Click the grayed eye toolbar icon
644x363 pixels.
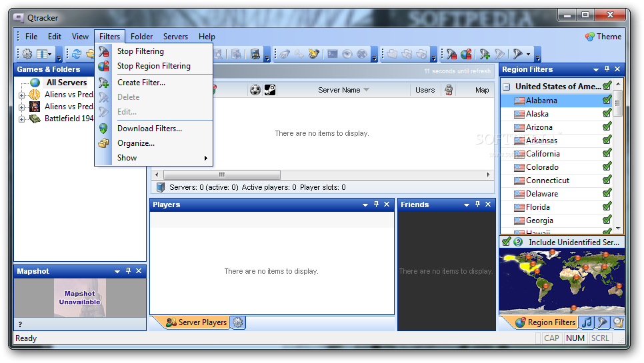347,54
